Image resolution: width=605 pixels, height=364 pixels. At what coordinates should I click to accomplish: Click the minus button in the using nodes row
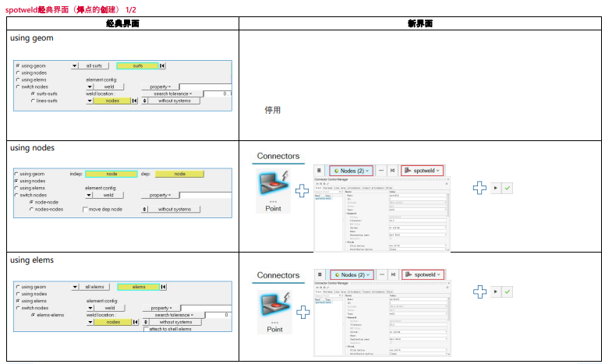coord(381,170)
